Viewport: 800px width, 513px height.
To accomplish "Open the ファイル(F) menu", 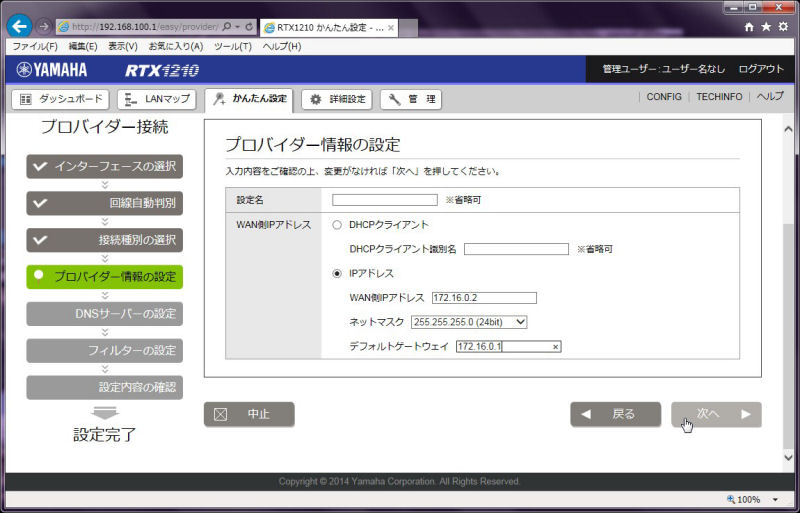I will (x=35, y=46).
